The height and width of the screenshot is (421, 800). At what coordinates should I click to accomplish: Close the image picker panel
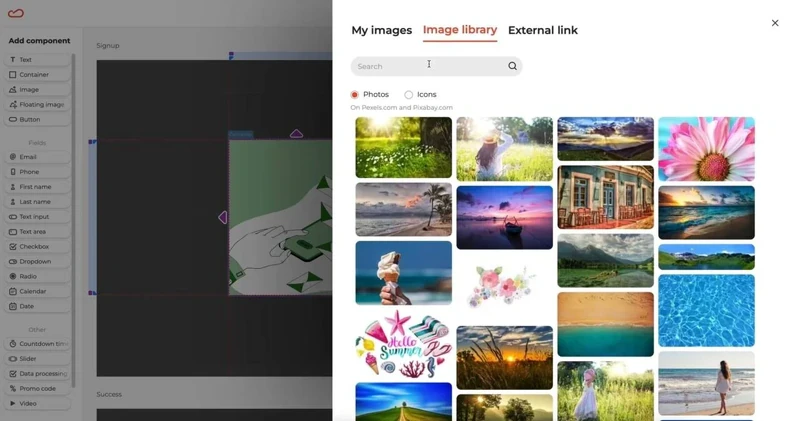[775, 23]
